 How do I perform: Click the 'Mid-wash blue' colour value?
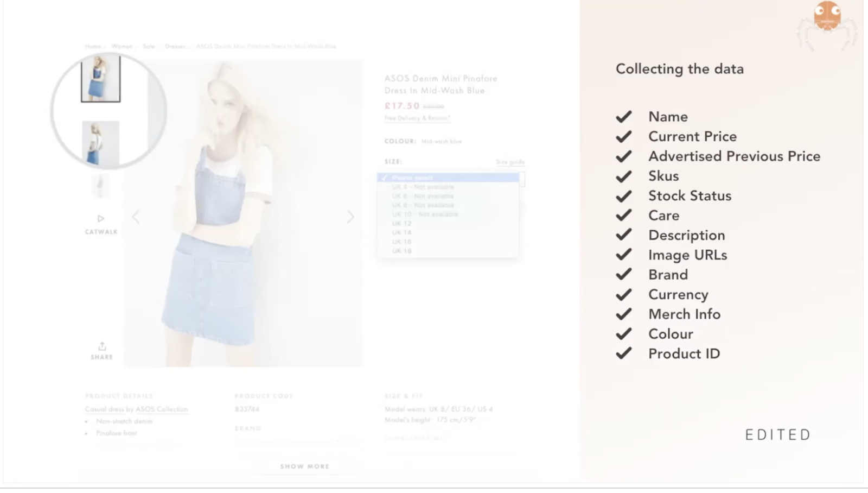click(x=442, y=141)
